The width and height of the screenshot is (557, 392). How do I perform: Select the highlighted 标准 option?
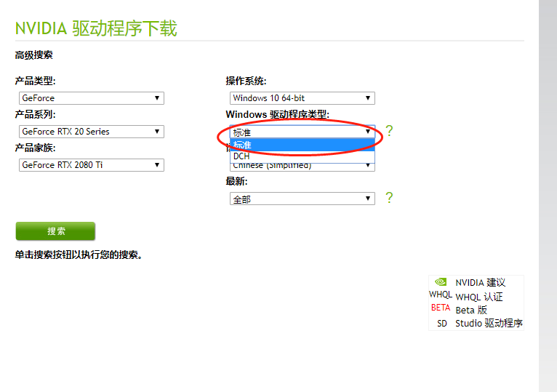click(302, 145)
